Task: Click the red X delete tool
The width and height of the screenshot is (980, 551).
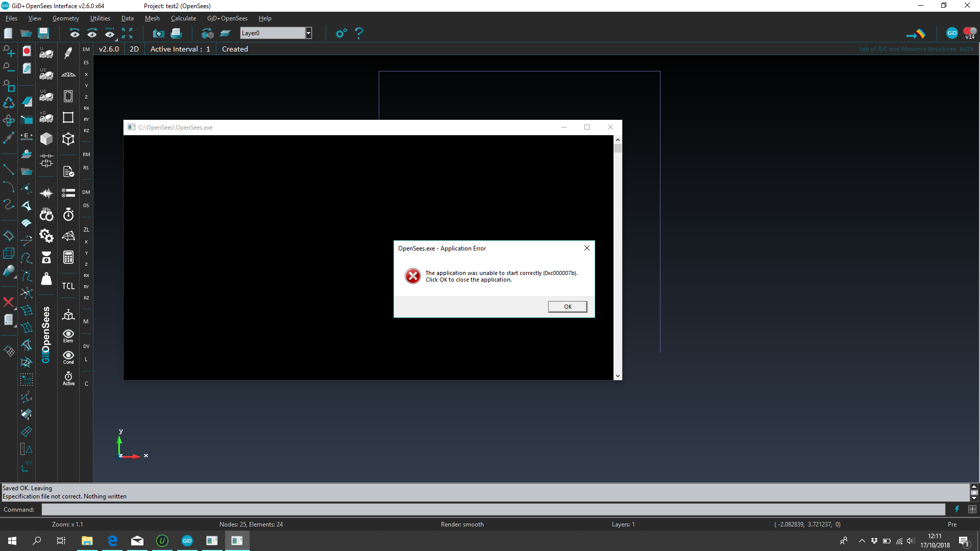Action: point(9,302)
